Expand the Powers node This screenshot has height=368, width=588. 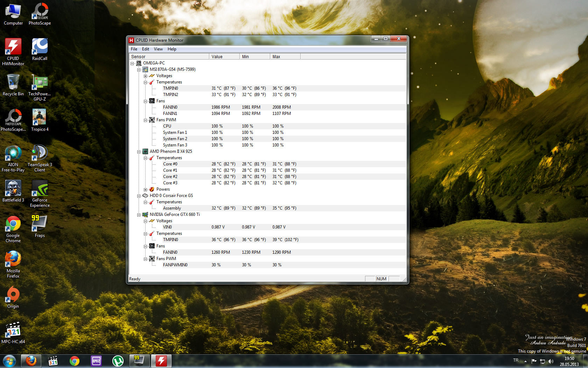pyautogui.click(x=146, y=190)
